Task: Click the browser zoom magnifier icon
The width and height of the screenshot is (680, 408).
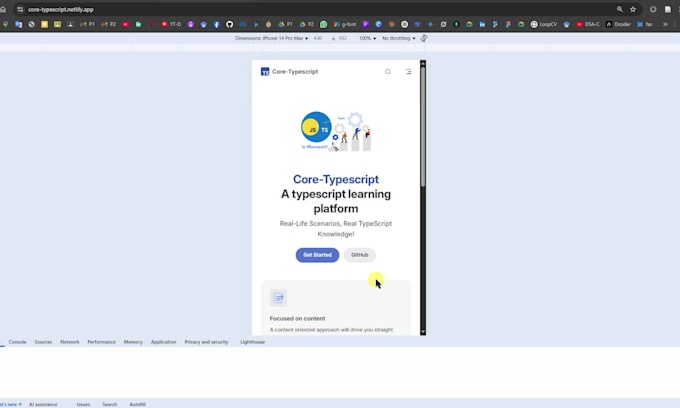Action: 620,9
